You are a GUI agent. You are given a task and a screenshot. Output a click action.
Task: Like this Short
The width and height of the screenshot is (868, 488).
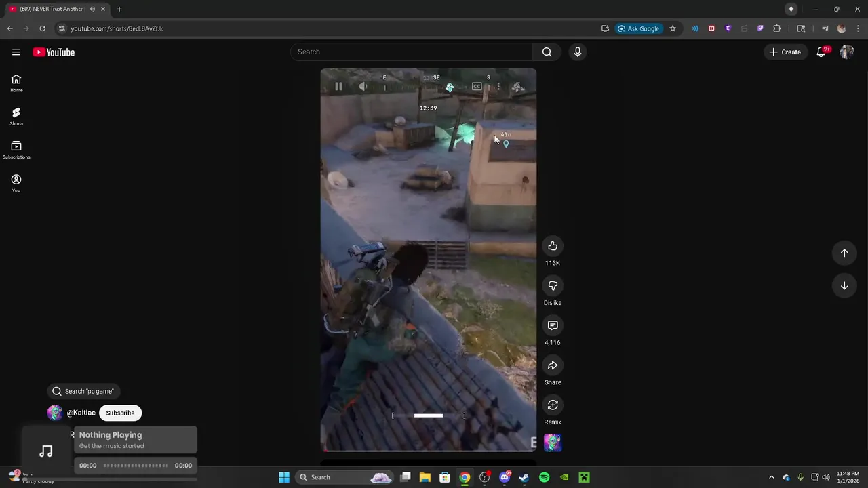[553, 246]
